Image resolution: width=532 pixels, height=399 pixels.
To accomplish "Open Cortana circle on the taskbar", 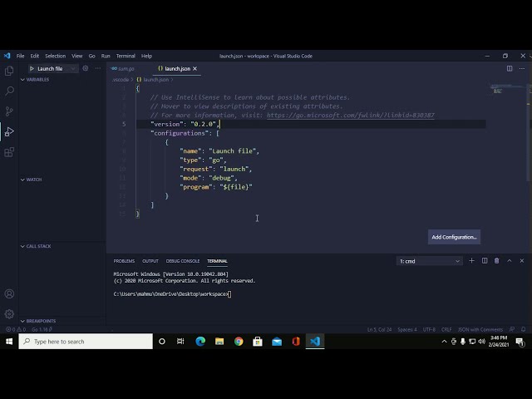I will [162, 342].
